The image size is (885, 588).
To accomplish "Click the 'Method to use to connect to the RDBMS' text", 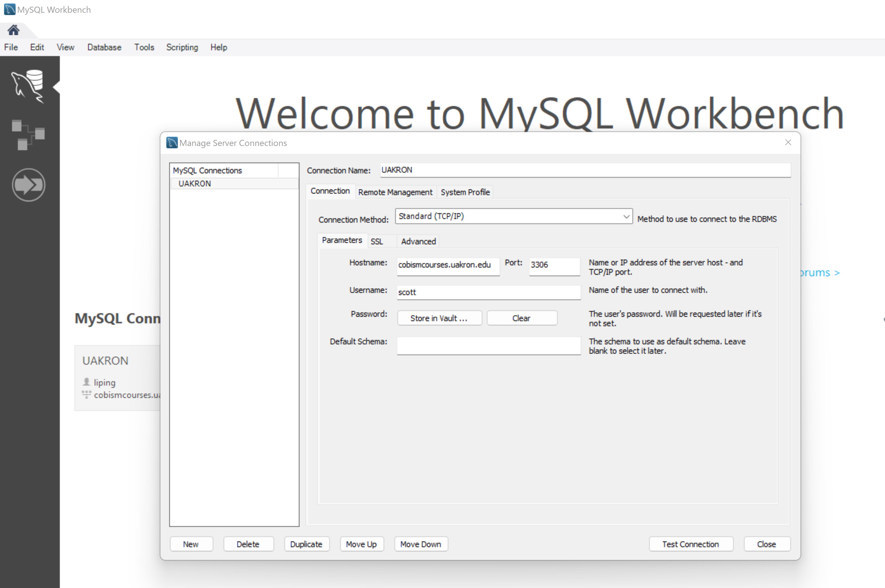I will 707,219.
